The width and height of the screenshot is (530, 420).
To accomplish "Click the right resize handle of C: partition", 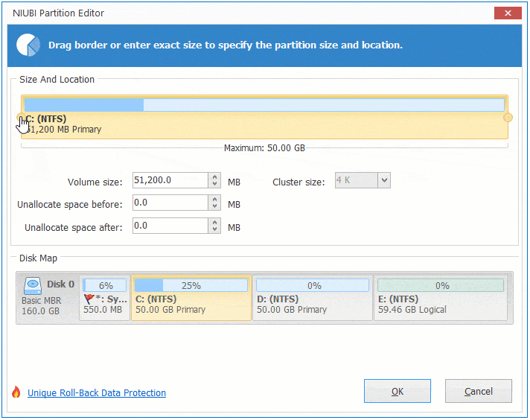I will click(508, 117).
